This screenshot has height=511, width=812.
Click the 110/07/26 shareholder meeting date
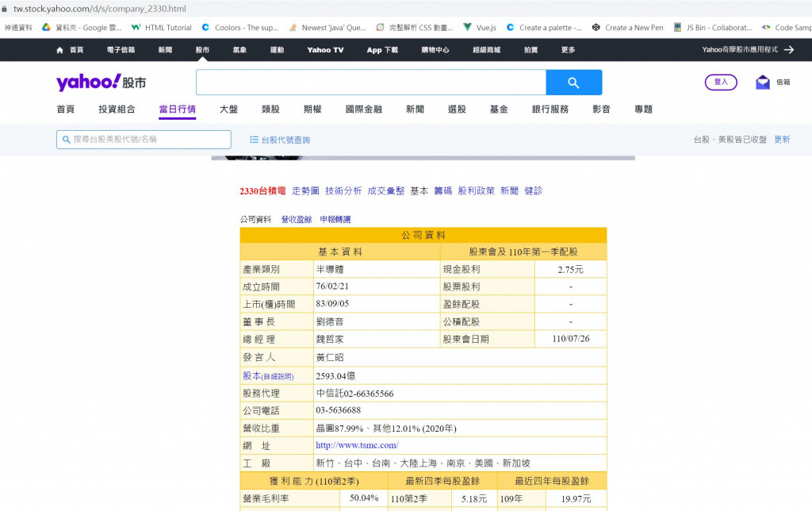point(571,339)
